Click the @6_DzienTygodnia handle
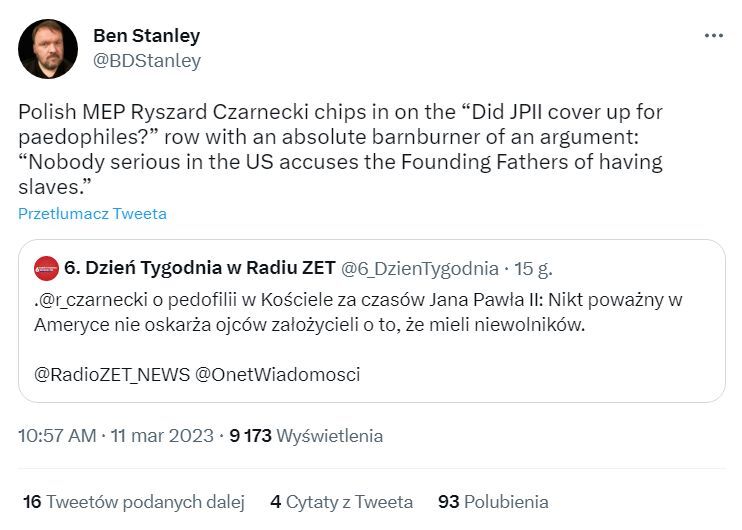The image size is (742, 530). tap(419, 268)
